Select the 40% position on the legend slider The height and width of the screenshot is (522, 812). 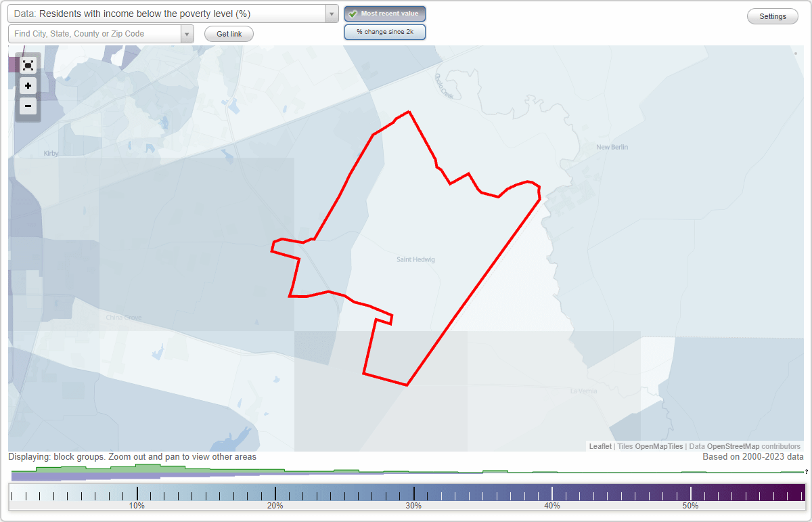tap(552, 495)
